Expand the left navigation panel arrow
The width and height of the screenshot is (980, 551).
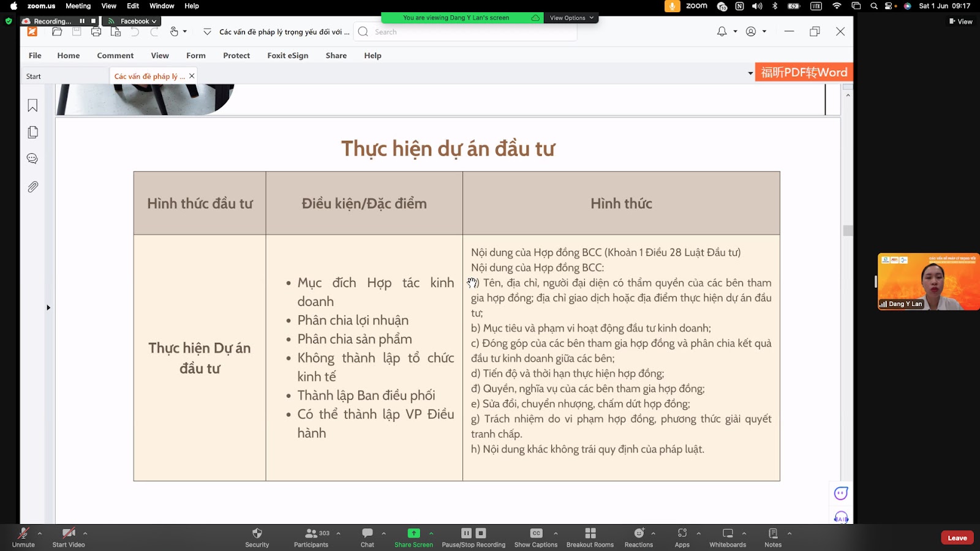48,307
